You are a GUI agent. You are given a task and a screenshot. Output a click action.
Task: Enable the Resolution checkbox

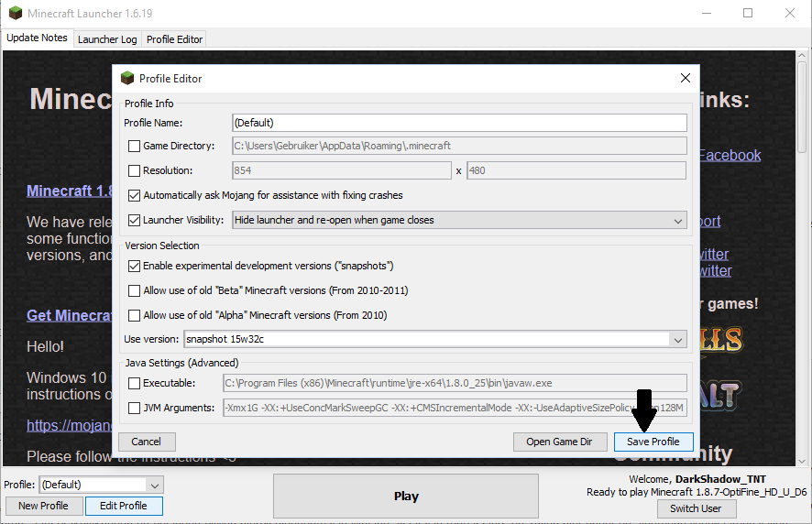pyautogui.click(x=134, y=170)
